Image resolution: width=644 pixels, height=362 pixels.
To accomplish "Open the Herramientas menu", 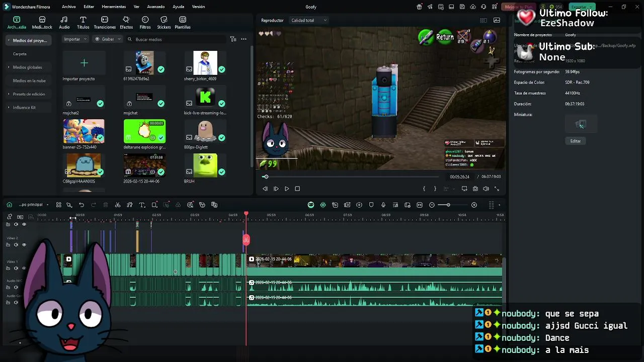I will 114,7.
